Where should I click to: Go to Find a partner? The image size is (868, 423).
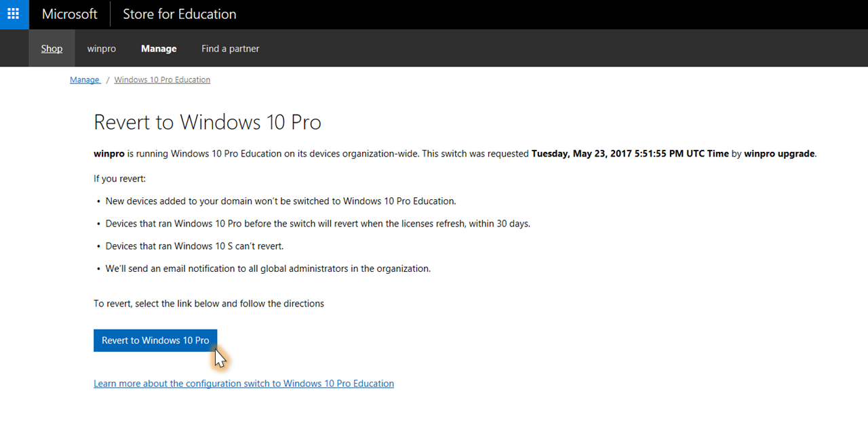pyautogui.click(x=231, y=49)
